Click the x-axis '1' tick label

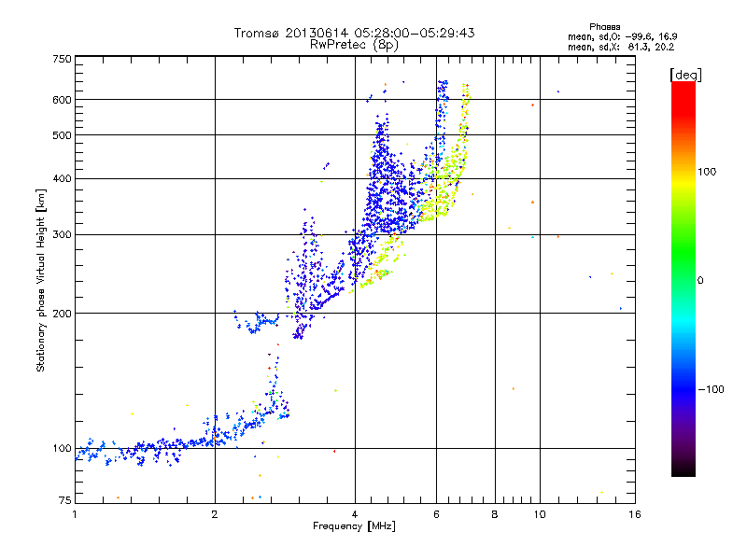pos(75,514)
